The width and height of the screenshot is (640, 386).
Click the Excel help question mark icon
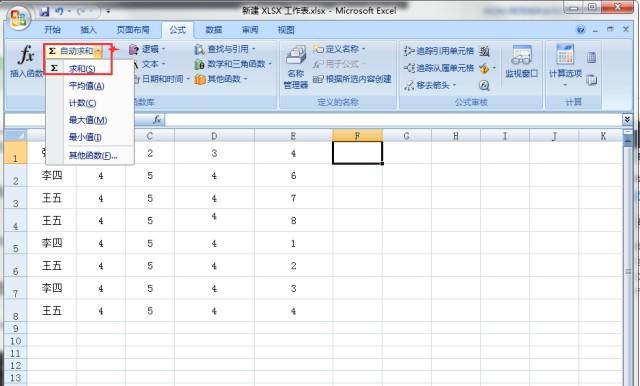tap(580, 30)
